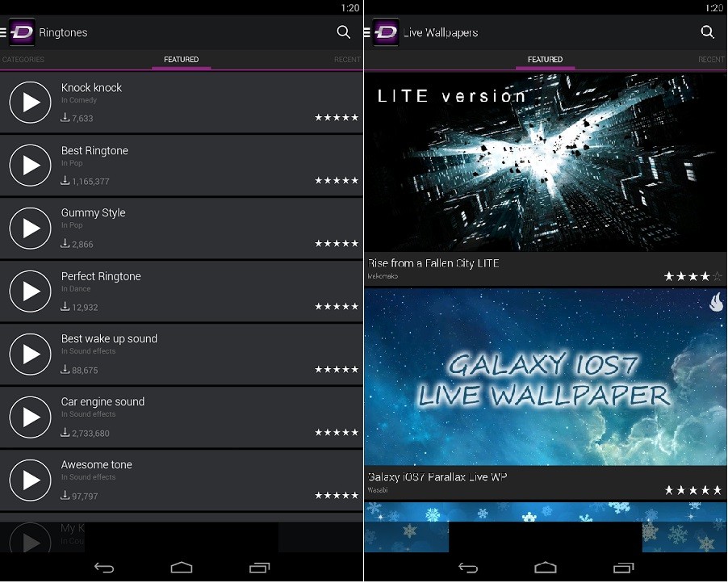Play the Car engine sound
The image size is (728, 583).
pos(30,417)
